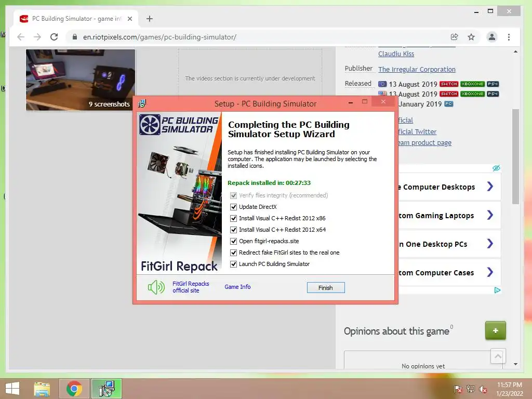The height and width of the screenshot is (399, 532).
Task: Share this page via the share icon
Action: click(x=454, y=37)
